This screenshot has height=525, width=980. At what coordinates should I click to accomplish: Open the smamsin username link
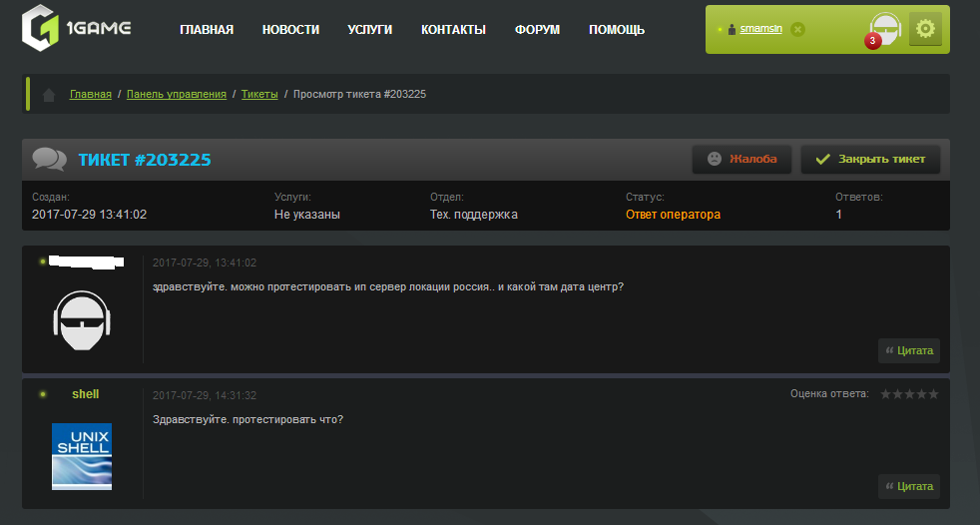[x=760, y=29]
